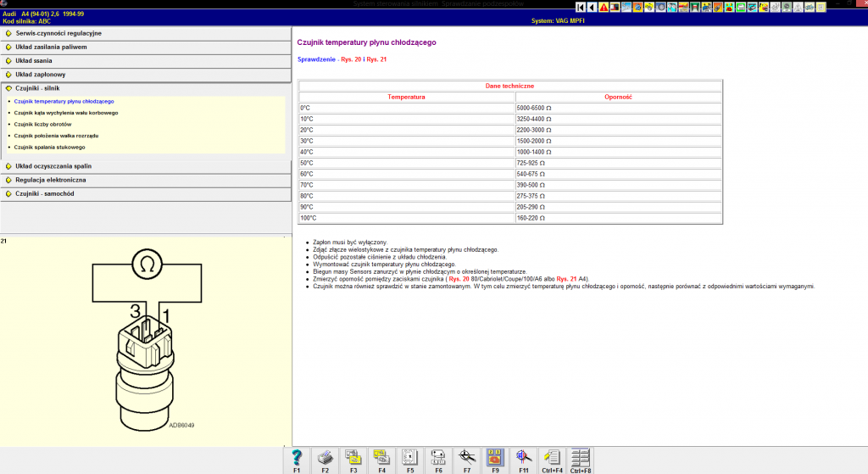Click the Sprawdzenie heading text
The height and width of the screenshot is (474, 868).
(x=316, y=59)
